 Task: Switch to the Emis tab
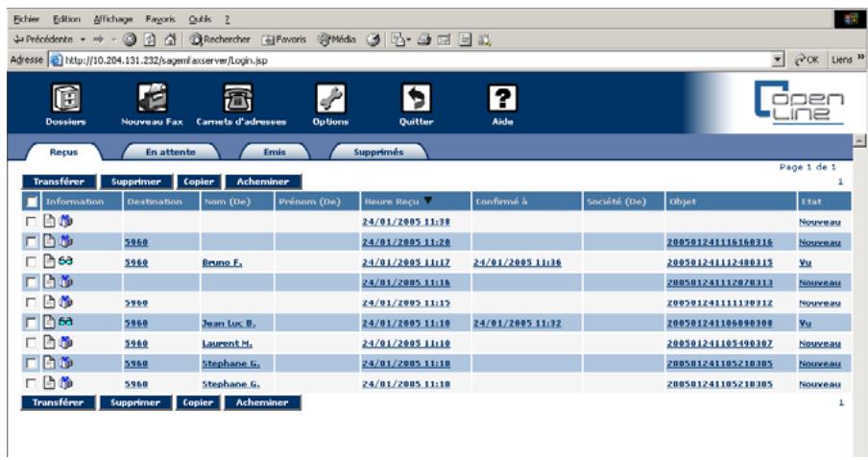[275, 152]
